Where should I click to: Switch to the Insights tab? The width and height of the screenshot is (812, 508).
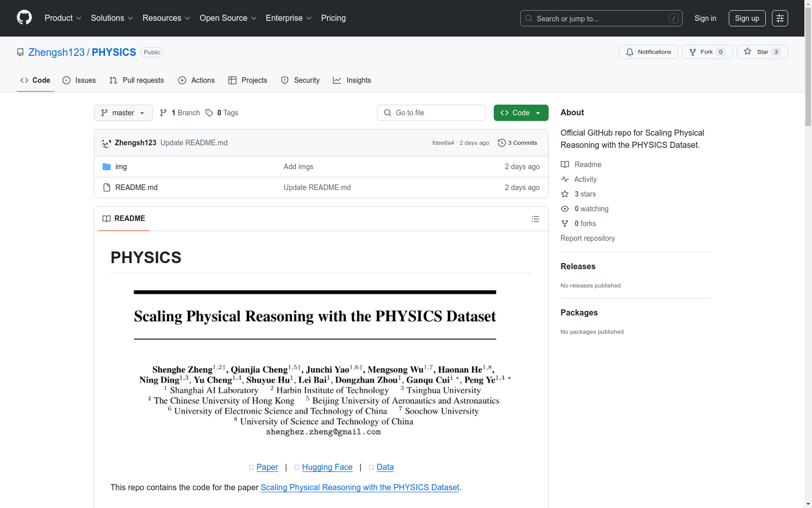pos(352,80)
